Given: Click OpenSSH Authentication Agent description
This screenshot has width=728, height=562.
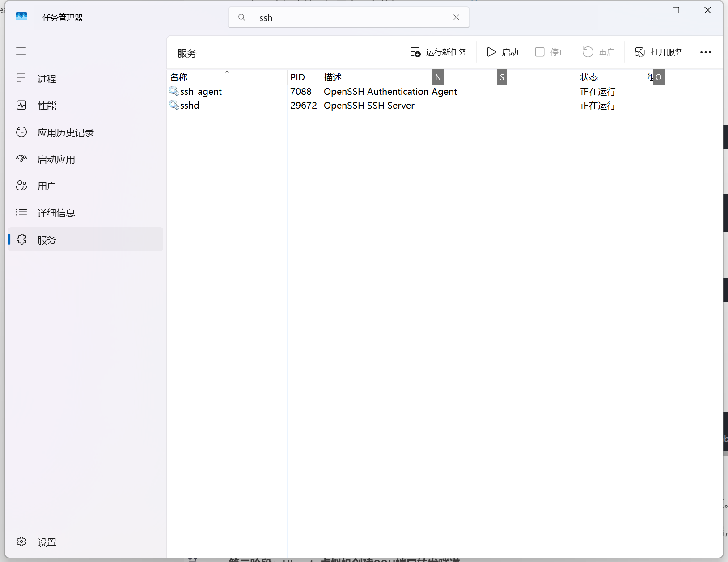Looking at the screenshot, I should (390, 91).
